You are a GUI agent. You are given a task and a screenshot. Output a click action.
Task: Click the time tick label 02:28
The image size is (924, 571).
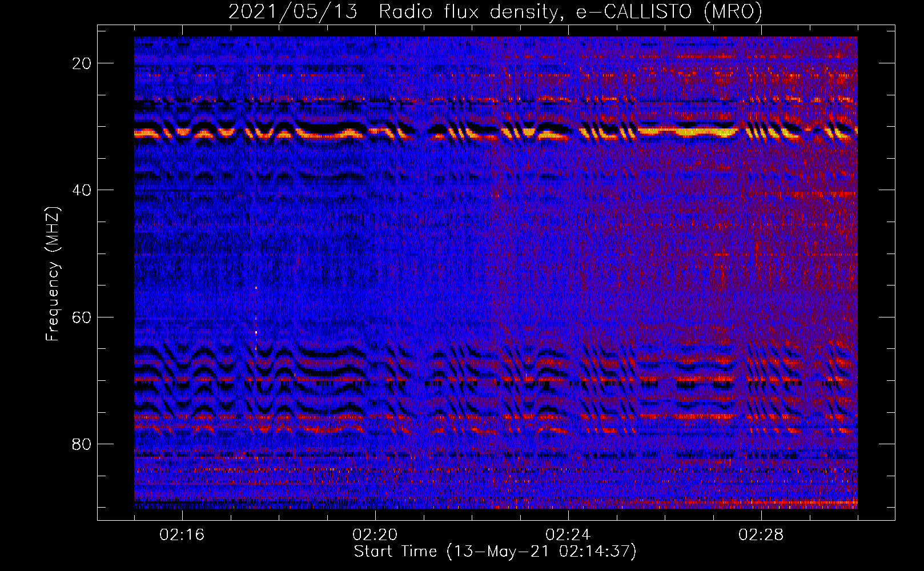(761, 535)
